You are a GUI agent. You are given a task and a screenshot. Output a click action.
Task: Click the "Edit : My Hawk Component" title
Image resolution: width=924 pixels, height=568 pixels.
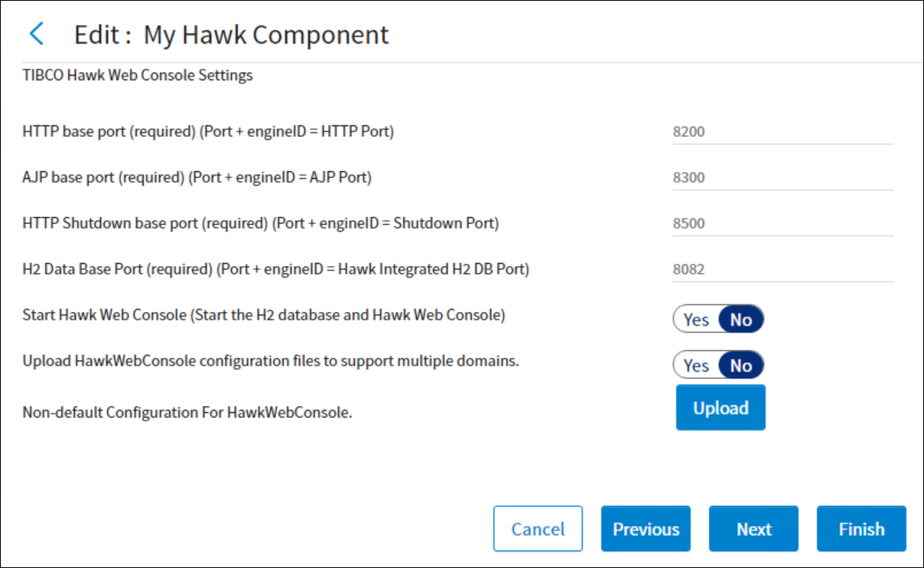coord(231,35)
